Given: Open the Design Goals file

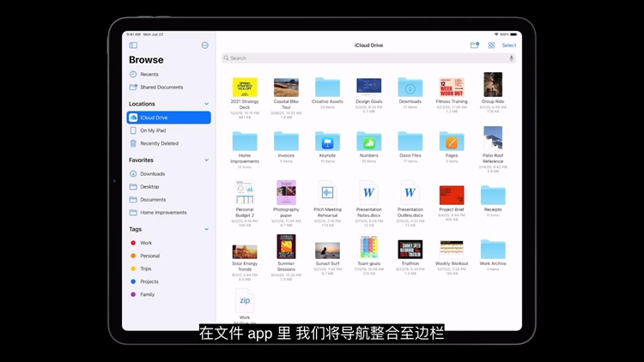Looking at the screenshot, I should pos(369,87).
